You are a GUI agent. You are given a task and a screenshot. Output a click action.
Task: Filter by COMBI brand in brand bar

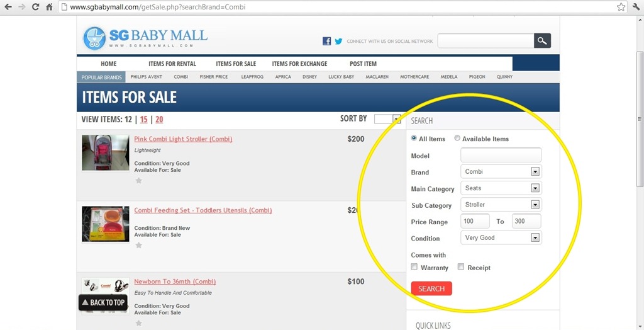pos(180,77)
